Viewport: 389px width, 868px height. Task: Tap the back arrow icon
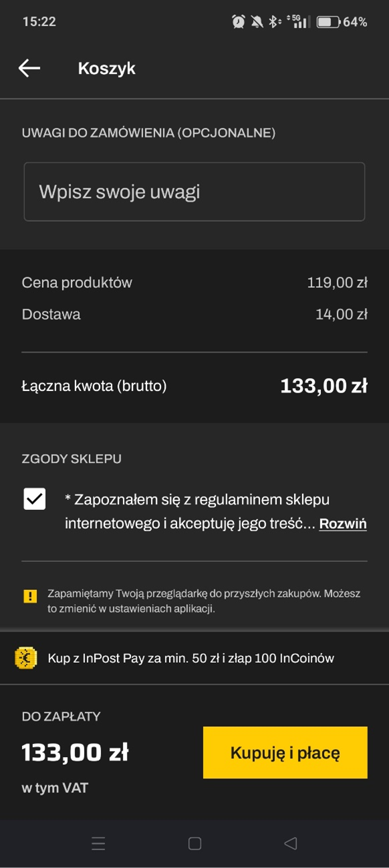[29, 68]
